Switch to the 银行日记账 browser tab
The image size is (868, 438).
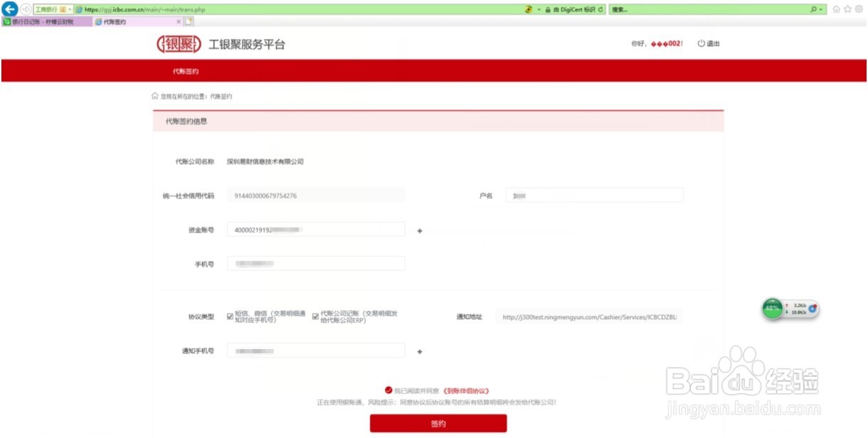(46, 21)
